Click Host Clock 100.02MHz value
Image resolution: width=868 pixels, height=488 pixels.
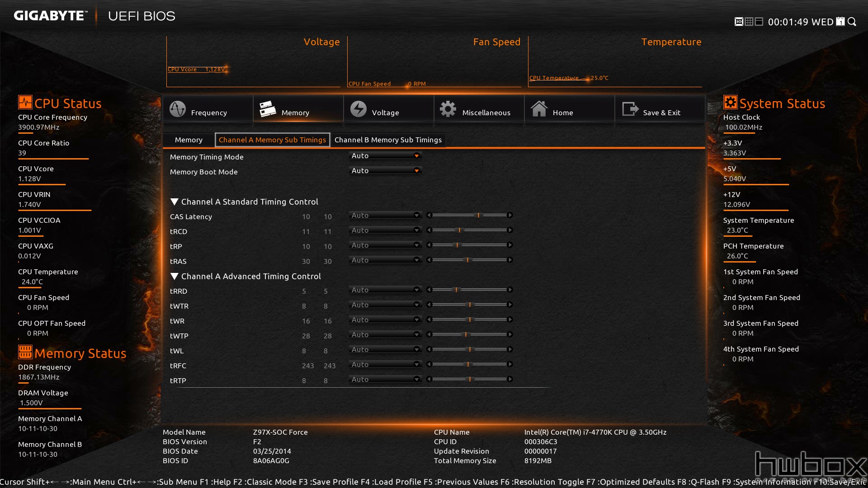pos(744,127)
